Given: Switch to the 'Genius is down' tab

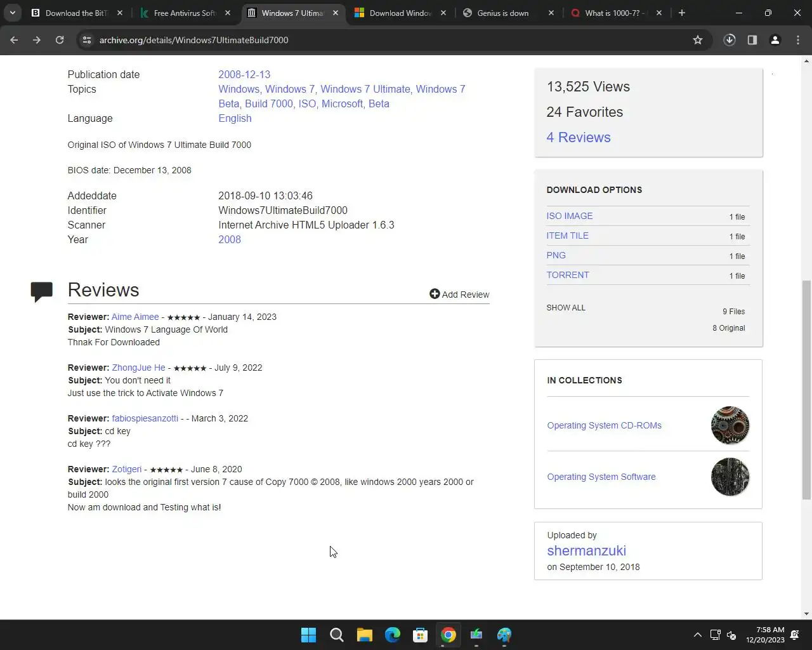Looking at the screenshot, I should click(502, 13).
